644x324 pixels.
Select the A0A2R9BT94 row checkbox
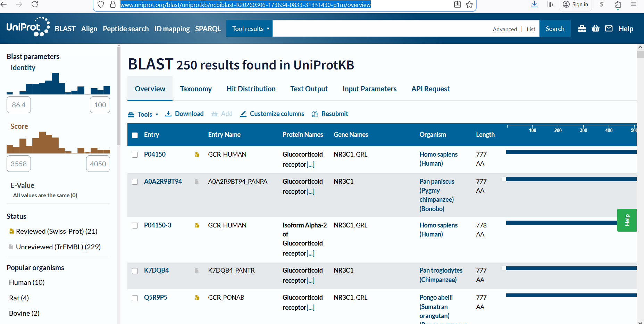(x=135, y=182)
